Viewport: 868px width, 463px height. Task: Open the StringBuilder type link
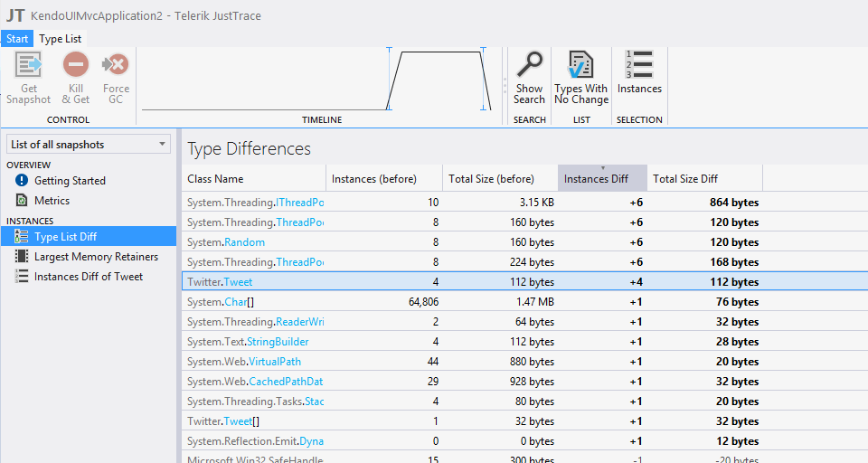[x=278, y=342]
